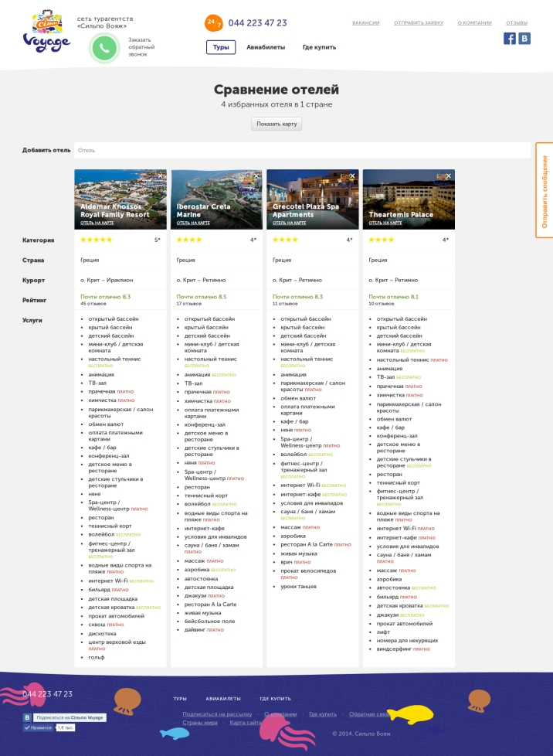This screenshot has height=756, width=553.
Task: Remove Theartemis Palace from comparison
Action: 449,176
